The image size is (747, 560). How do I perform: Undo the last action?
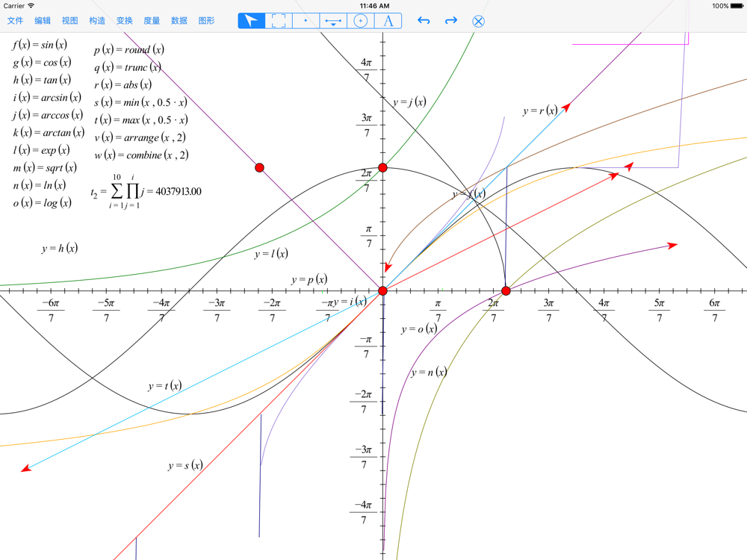point(424,21)
